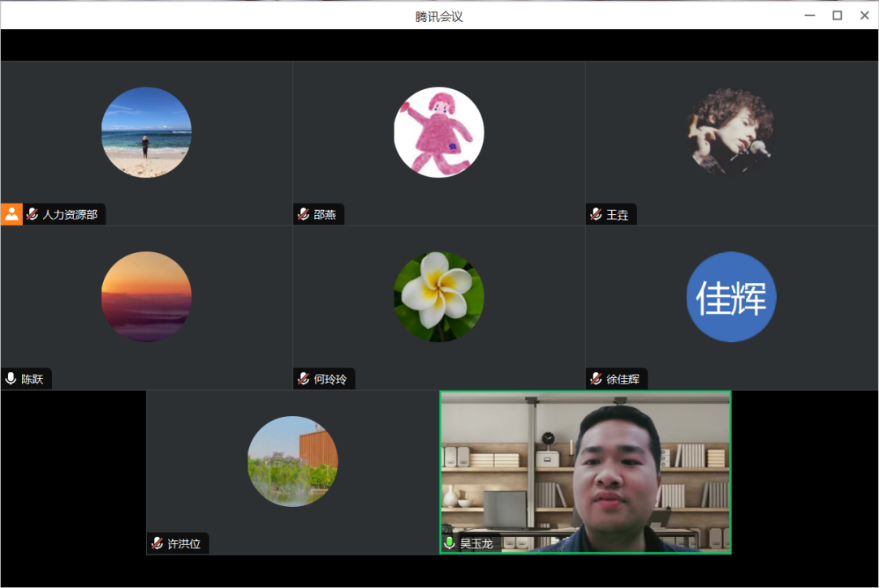This screenshot has height=588, width=879.
Task: Click the muted mic icon next to 王垚
Action: point(596,215)
